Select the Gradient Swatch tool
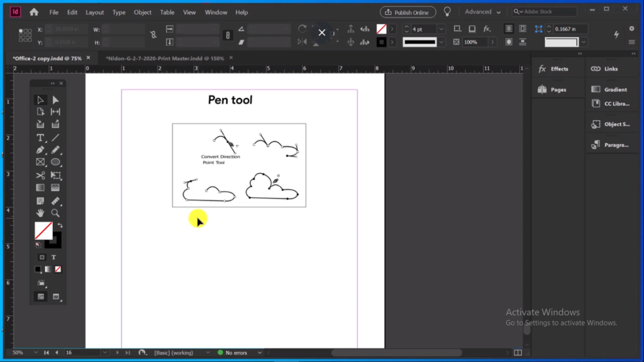644x362 pixels. [x=40, y=187]
